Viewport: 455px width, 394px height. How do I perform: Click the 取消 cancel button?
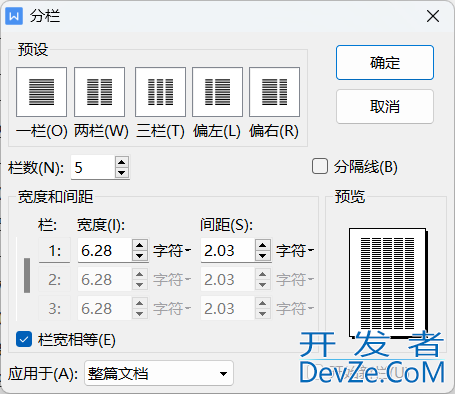pos(385,107)
